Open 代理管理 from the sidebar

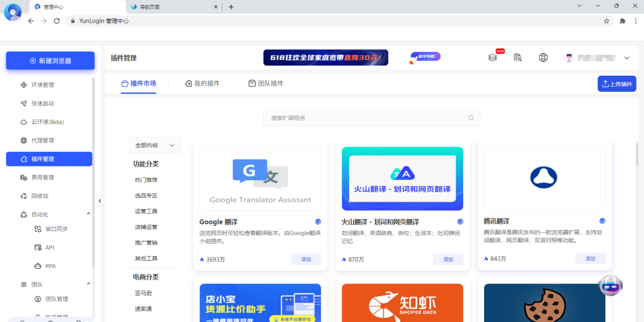[x=41, y=140]
